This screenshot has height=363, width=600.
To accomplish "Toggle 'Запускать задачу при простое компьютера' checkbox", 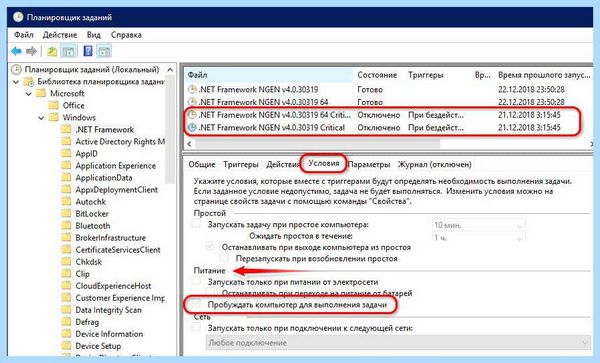I will click(197, 224).
